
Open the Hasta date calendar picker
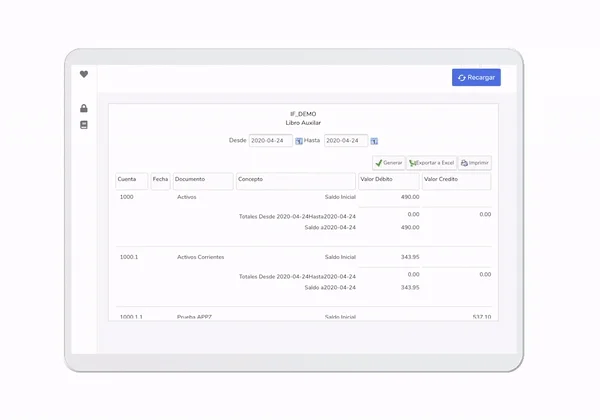coord(374,141)
